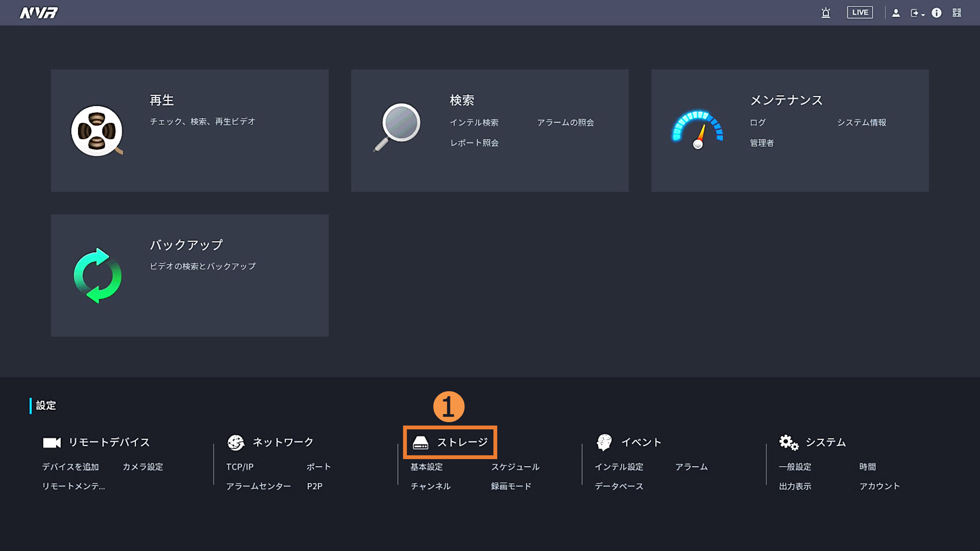
Task: Open アカウント settings link
Action: tap(879, 486)
